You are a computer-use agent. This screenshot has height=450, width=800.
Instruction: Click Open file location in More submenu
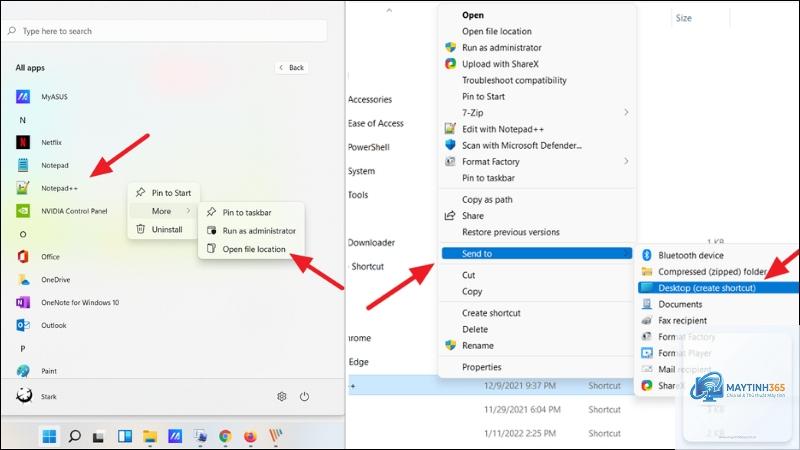click(251, 249)
